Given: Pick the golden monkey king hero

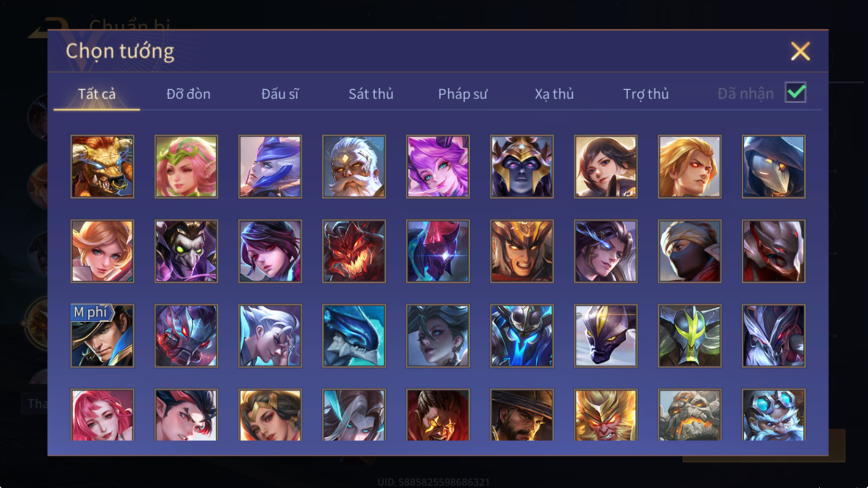Looking at the screenshot, I should 606,415.
